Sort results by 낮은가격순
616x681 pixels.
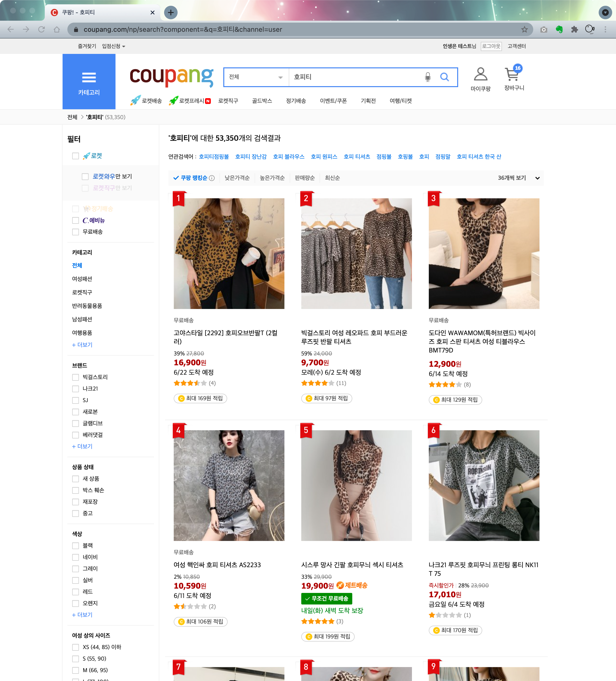coord(237,178)
